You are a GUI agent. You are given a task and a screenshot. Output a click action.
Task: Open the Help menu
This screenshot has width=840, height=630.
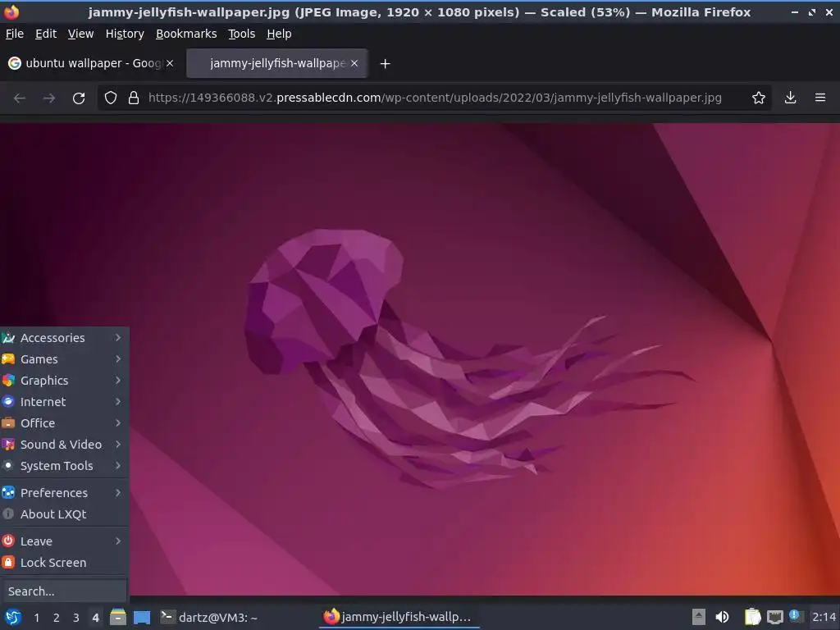point(279,34)
